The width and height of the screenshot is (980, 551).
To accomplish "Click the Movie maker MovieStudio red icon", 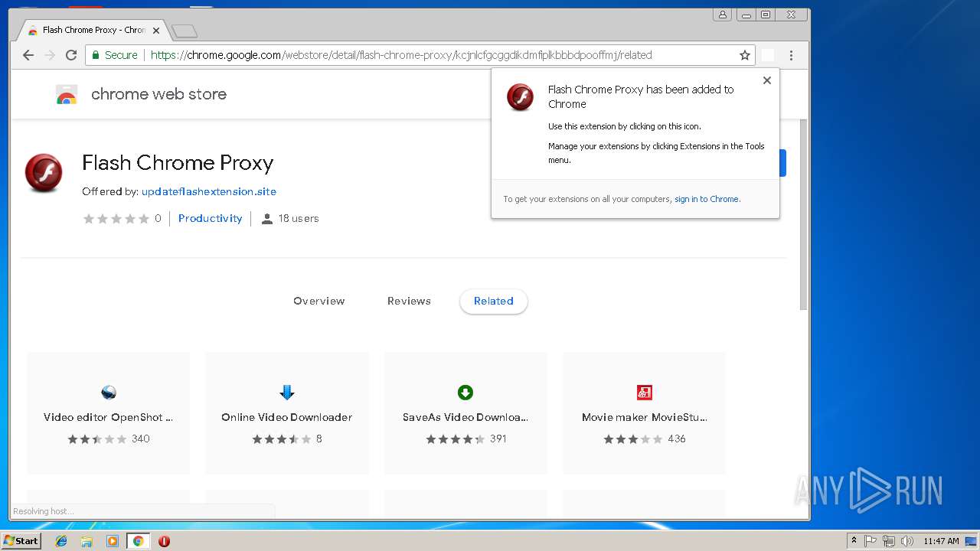I will tap(644, 393).
